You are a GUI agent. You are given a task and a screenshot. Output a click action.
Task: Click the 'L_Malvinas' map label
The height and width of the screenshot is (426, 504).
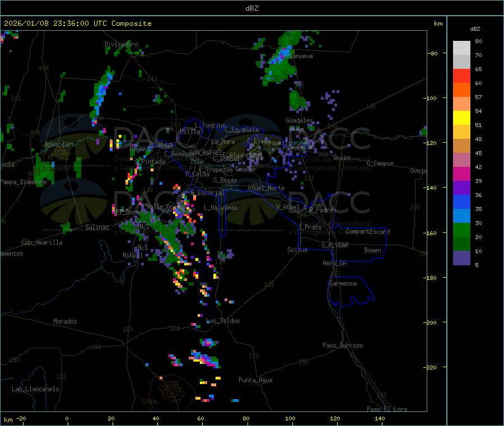221,208
